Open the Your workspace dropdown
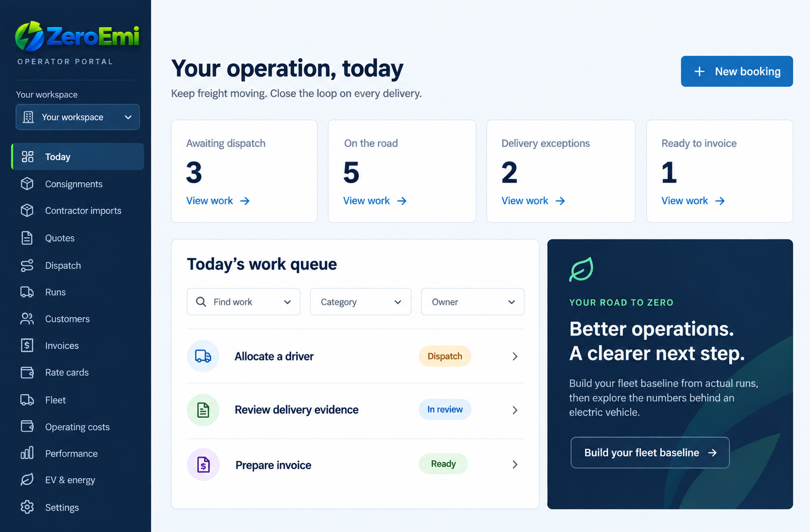 [x=77, y=117]
